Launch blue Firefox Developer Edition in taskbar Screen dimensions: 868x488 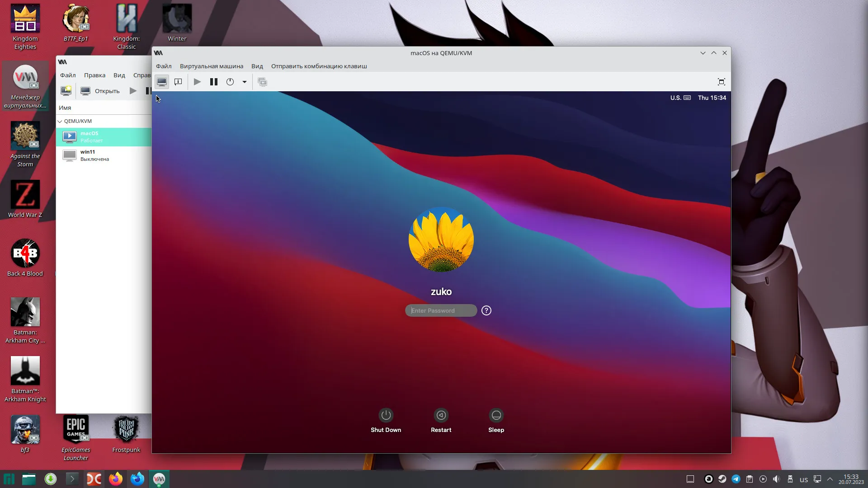137,479
